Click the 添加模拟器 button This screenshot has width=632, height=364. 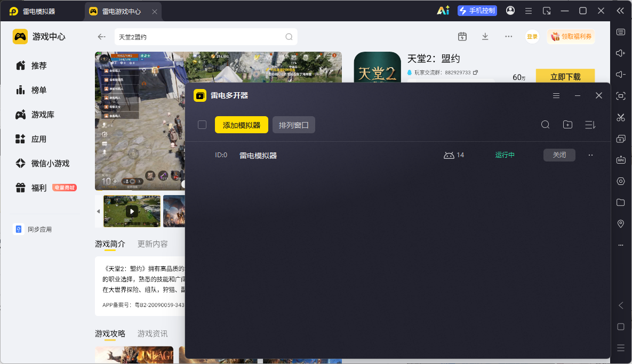(x=242, y=125)
